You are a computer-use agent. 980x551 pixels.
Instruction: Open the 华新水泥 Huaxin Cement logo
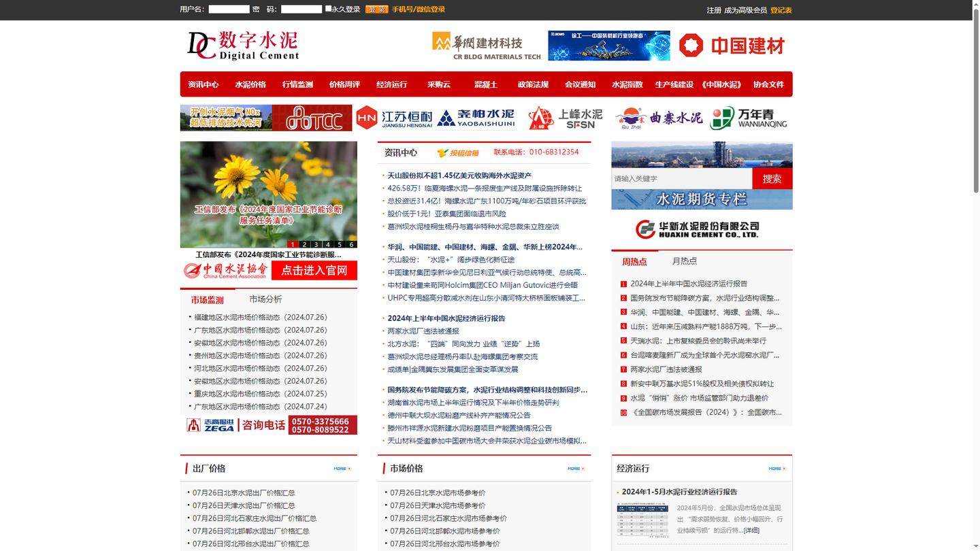pos(698,229)
